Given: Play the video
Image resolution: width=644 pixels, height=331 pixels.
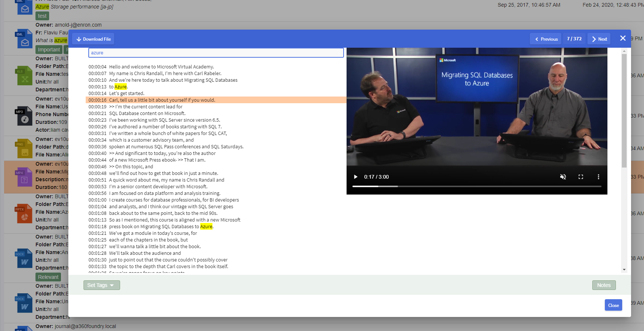Looking at the screenshot, I should click(355, 177).
